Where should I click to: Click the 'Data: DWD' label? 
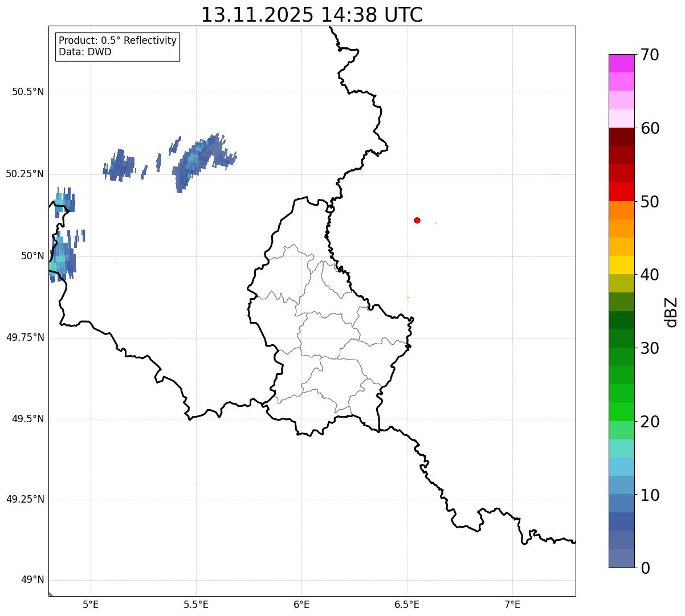point(85,52)
